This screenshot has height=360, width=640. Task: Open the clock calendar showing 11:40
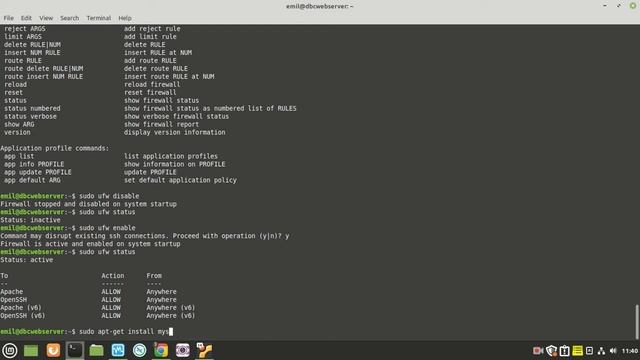pos(630,351)
